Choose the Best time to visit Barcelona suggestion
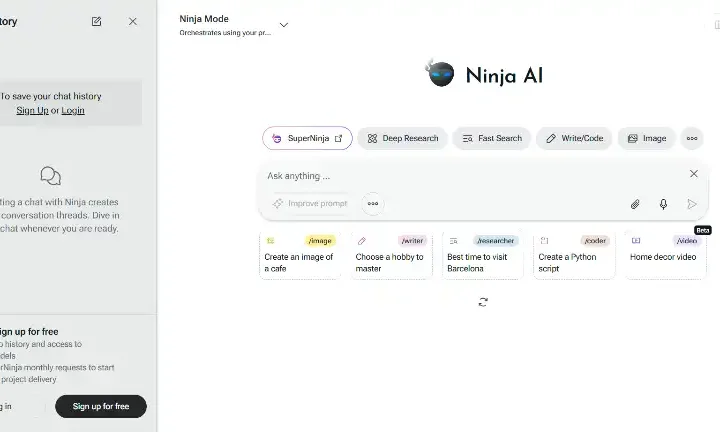The image size is (720, 432). point(483,255)
